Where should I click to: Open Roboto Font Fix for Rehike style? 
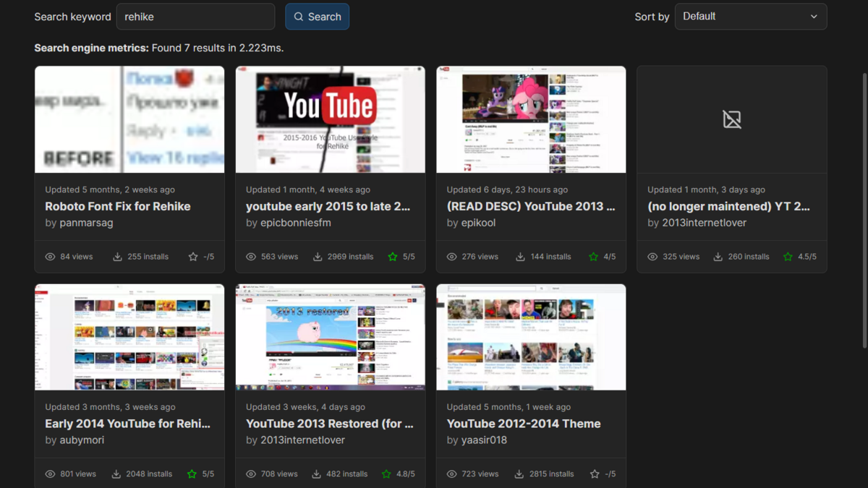(x=118, y=206)
